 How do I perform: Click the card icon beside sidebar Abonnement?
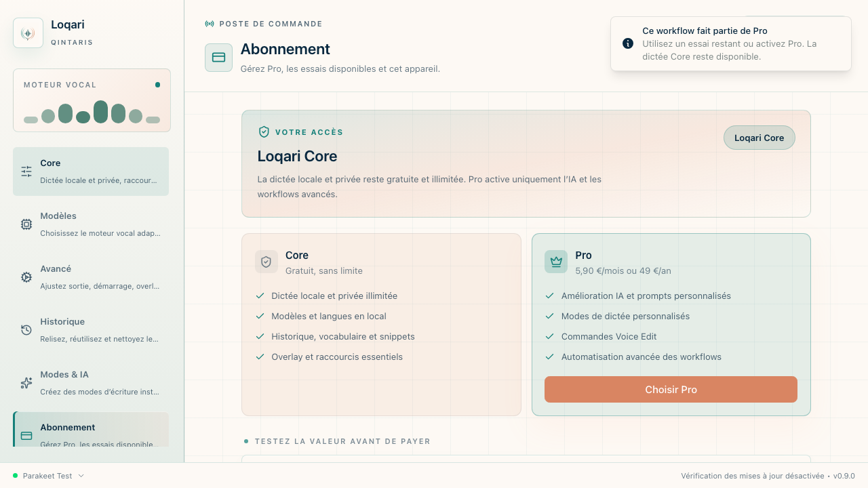click(26, 436)
